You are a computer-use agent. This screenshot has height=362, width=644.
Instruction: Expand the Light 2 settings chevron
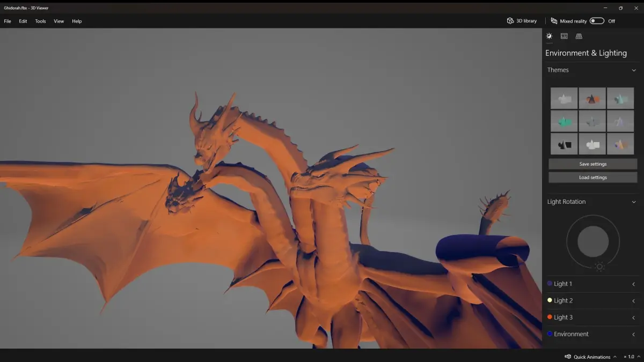pos(634,301)
